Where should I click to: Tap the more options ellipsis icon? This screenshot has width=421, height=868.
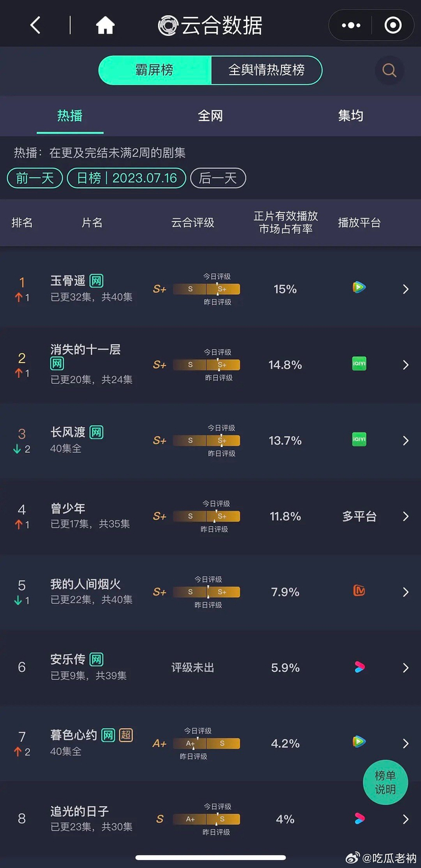pos(350,25)
